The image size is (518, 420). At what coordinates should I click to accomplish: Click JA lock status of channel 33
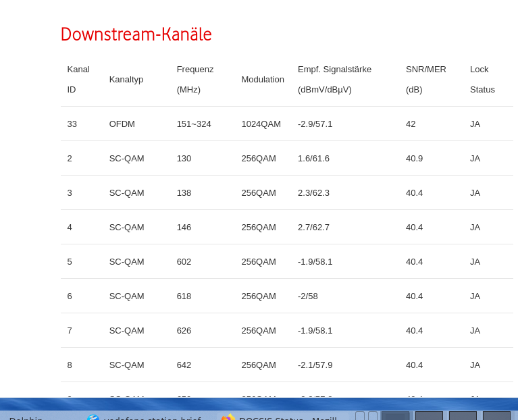click(475, 124)
